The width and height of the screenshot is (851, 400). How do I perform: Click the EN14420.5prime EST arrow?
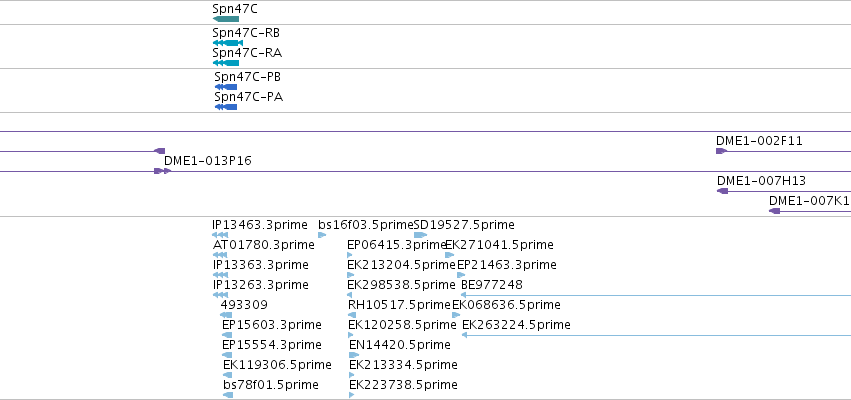click(x=354, y=355)
